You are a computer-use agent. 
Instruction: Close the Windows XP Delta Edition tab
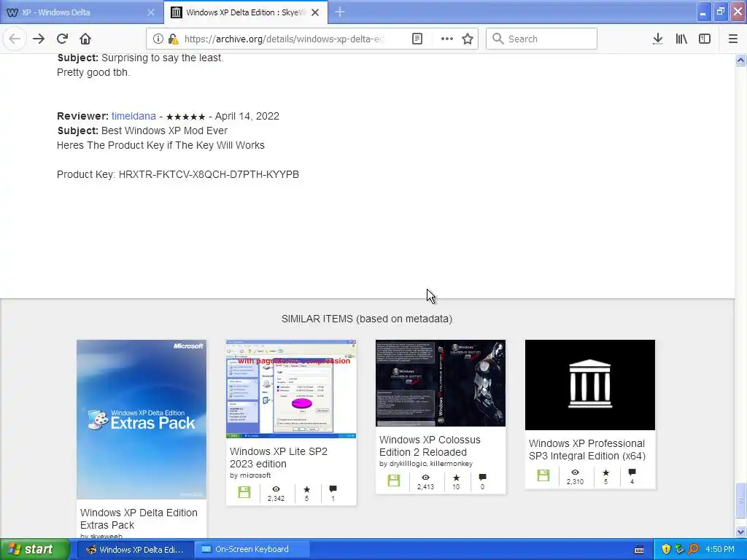tap(315, 12)
